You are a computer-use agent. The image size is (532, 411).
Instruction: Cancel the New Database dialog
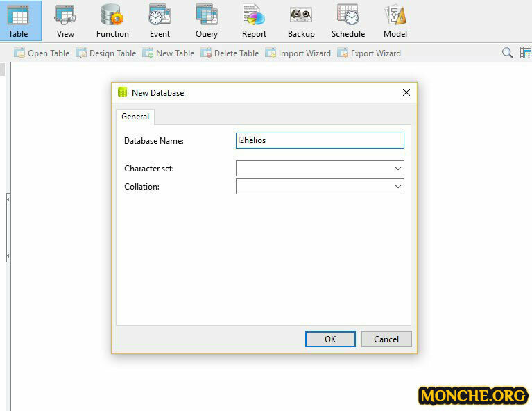[x=386, y=339]
